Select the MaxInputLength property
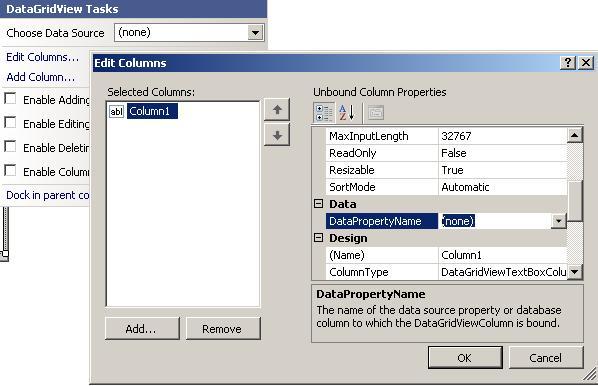 pos(382,136)
